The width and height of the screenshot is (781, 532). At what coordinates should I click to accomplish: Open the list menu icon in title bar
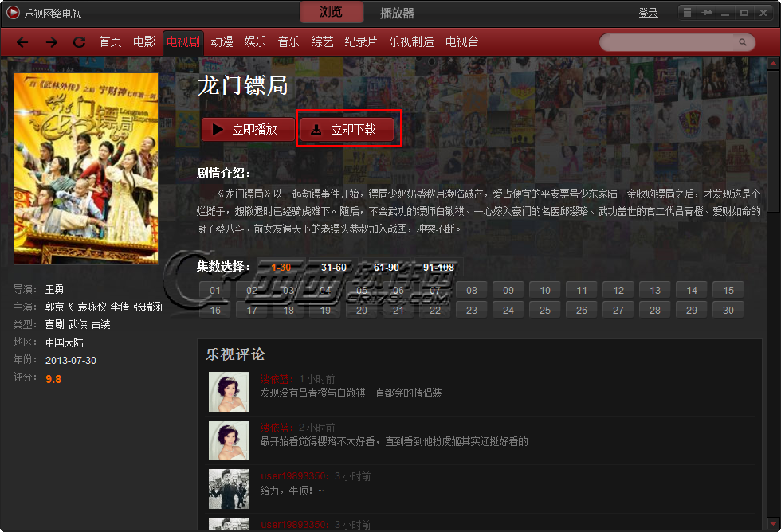[687, 13]
